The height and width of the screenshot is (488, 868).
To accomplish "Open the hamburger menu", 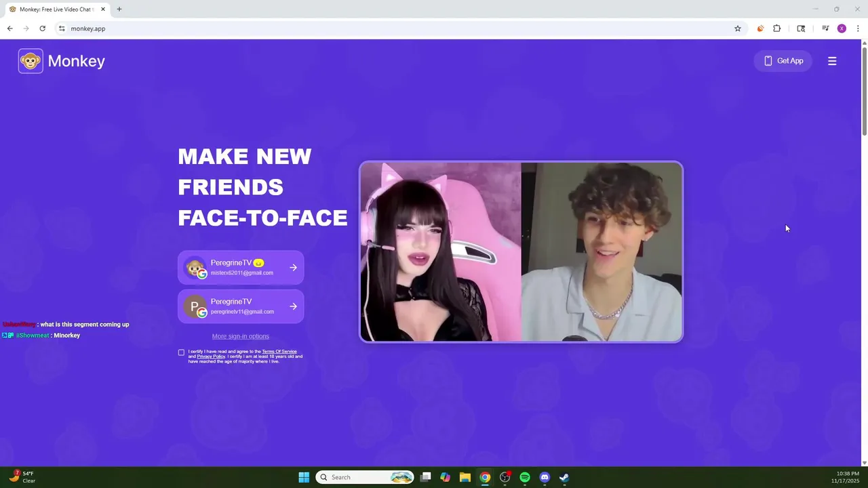I will [832, 61].
